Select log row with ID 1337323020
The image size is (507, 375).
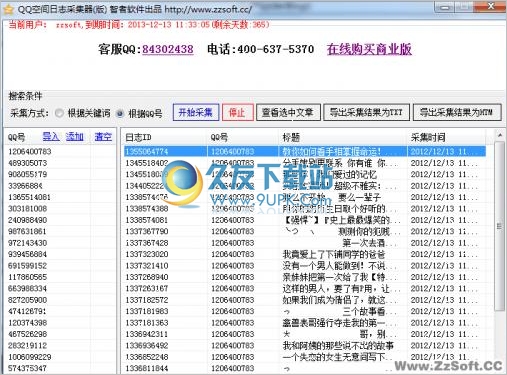[x=305, y=254]
